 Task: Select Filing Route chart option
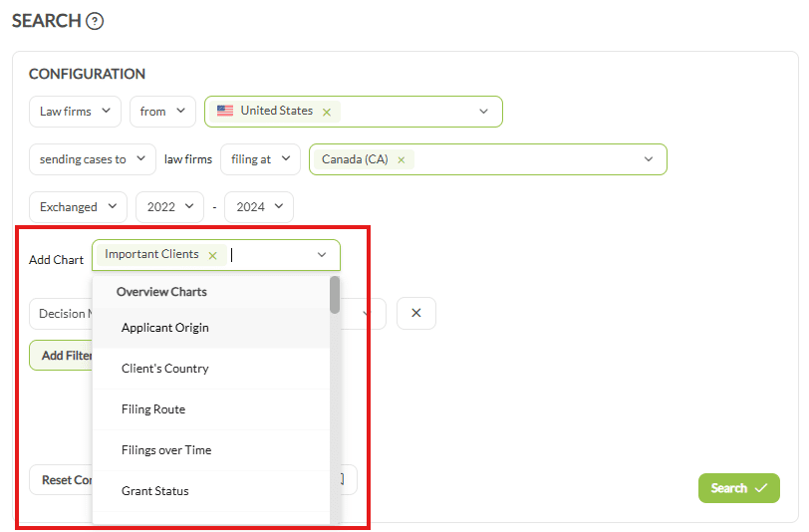211,409
